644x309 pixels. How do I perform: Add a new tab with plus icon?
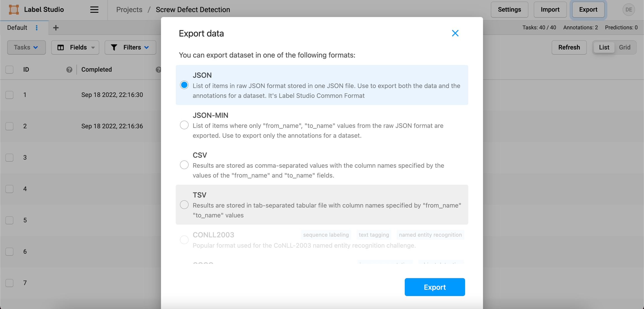(56, 28)
